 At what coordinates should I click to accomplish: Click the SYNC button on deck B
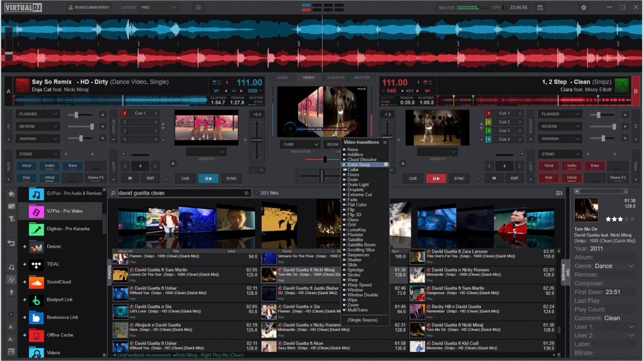click(459, 179)
